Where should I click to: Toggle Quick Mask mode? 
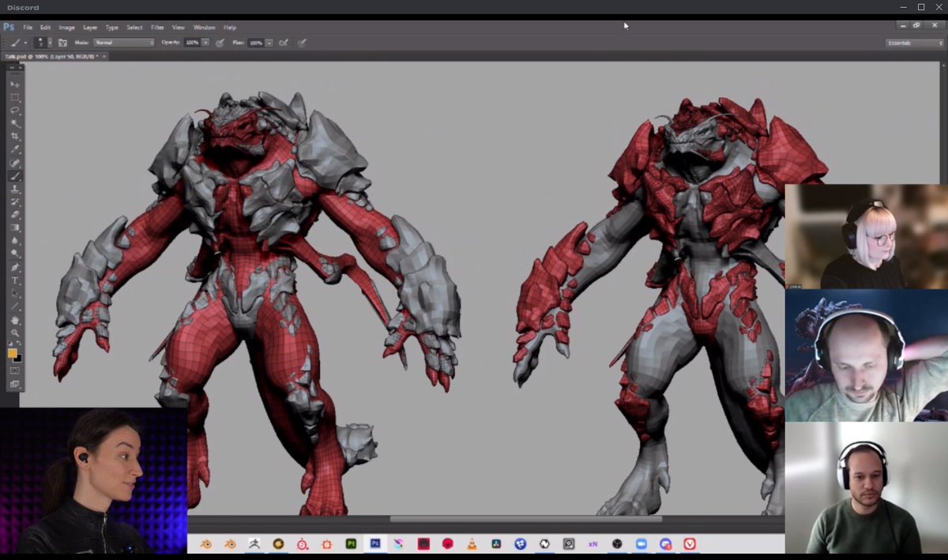15,370
